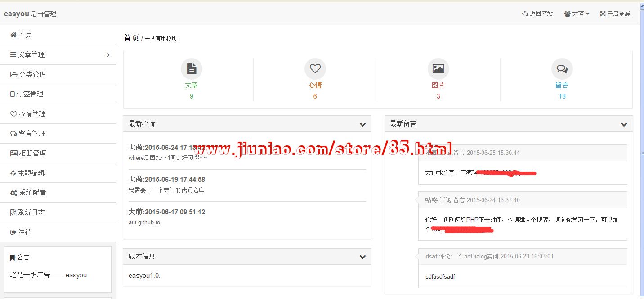Click the 最新心情 panel header title

click(x=142, y=123)
